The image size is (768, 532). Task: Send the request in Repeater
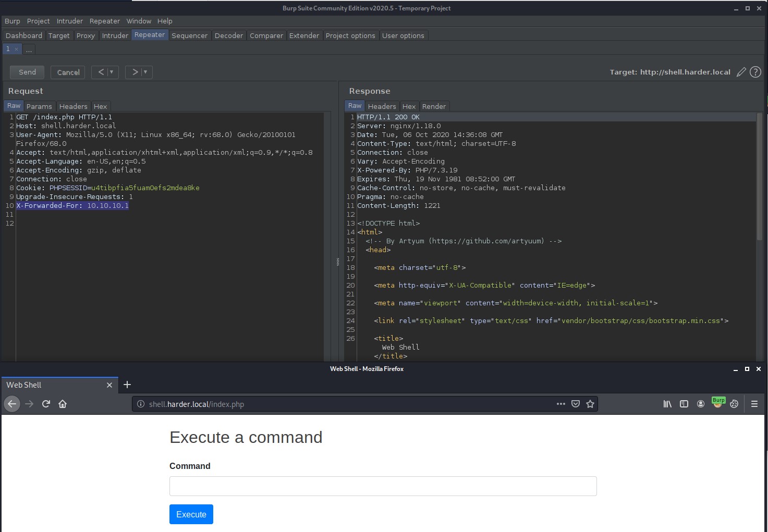pos(27,72)
